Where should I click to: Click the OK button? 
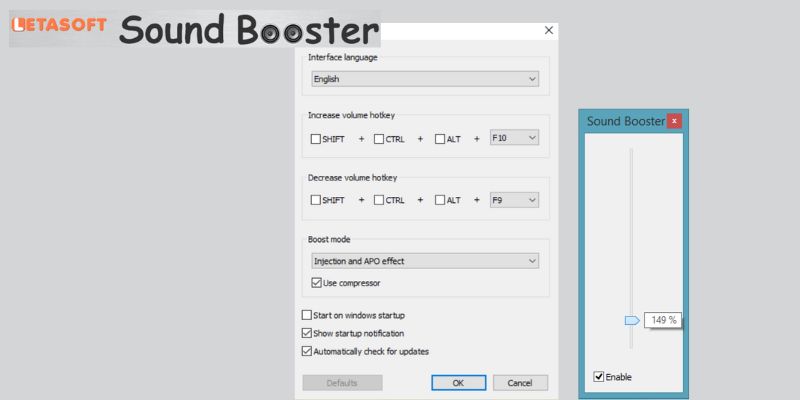tap(459, 383)
